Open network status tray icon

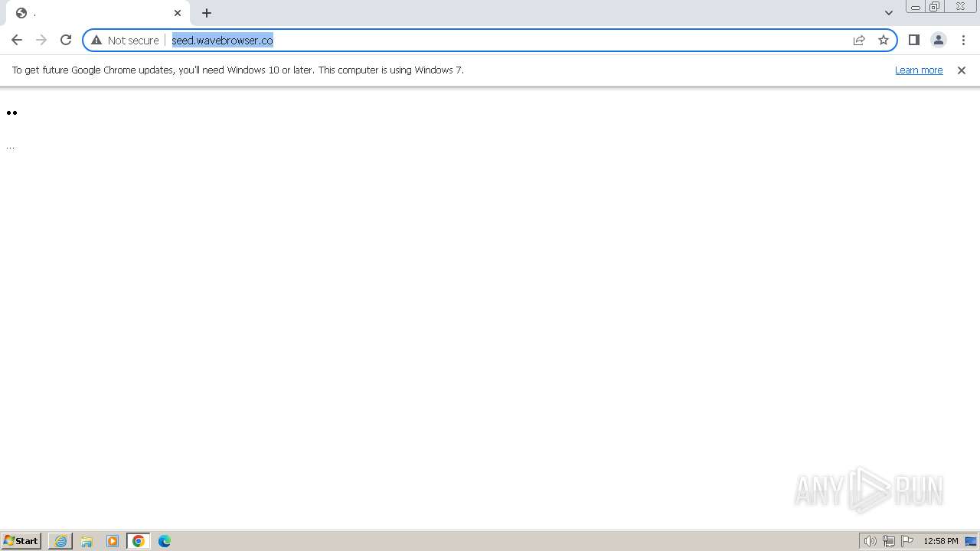point(889,541)
